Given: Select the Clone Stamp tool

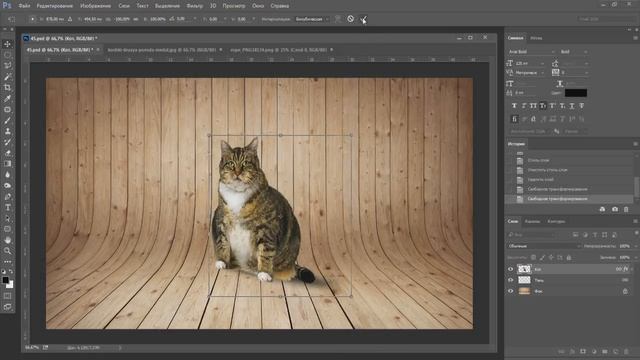Looking at the screenshot, I should (7, 131).
